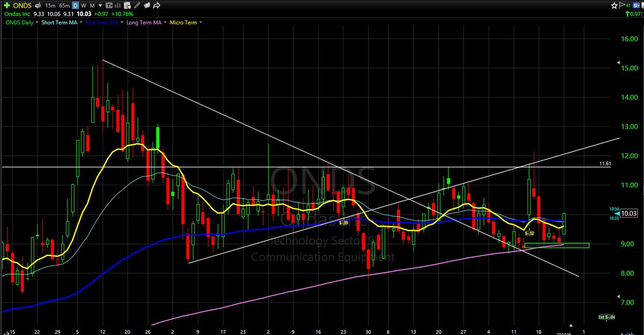
Task: Open the folder layouts icon
Action: point(147,5)
